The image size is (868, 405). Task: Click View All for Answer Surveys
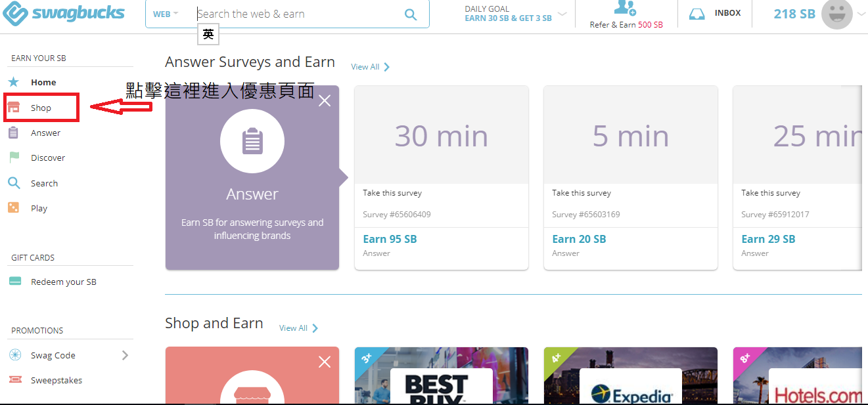[365, 67]
